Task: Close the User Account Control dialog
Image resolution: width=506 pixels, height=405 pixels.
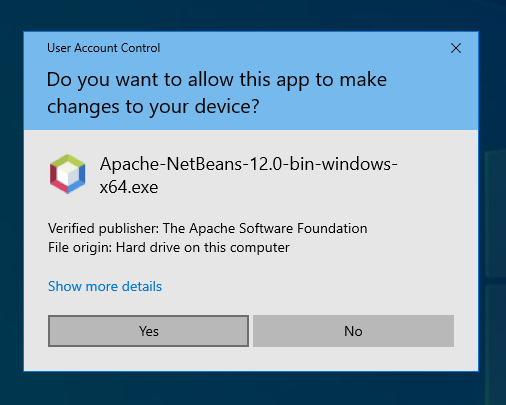Action: click(456, 48)
